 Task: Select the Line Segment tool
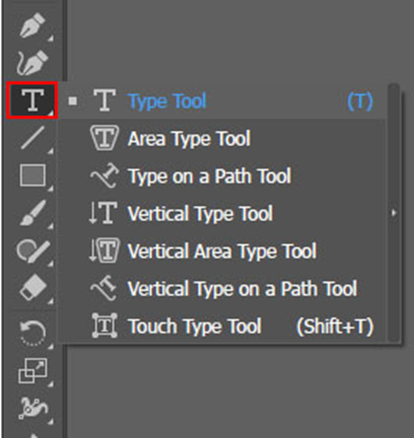32,138
